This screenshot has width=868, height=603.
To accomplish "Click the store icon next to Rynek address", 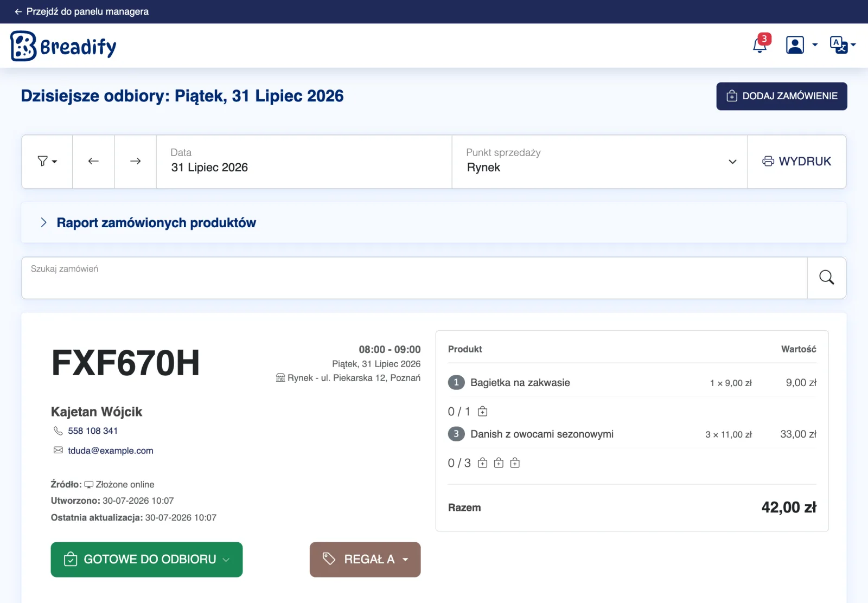I will pos(280,377).
